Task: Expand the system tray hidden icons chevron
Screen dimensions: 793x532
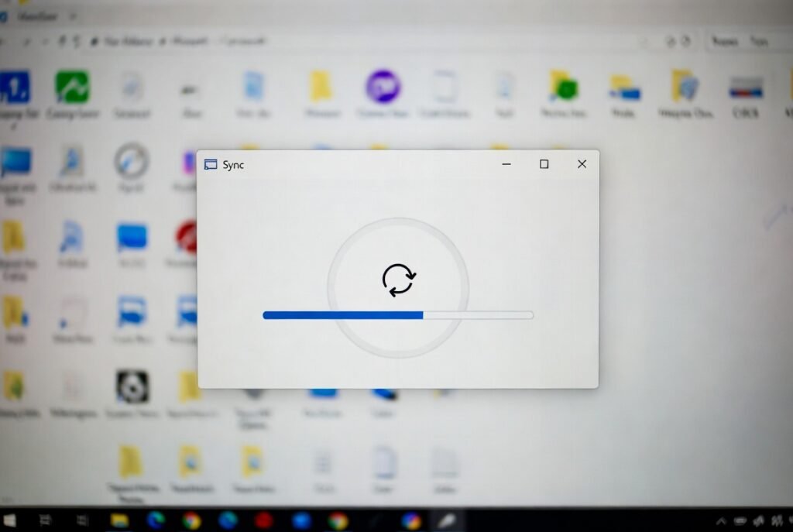Action: point(720,520)
